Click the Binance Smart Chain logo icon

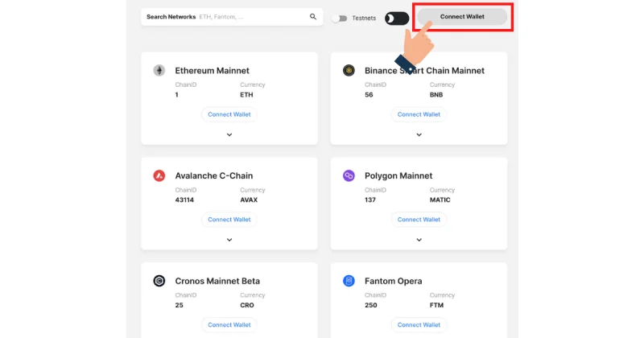tap(349, 71)
